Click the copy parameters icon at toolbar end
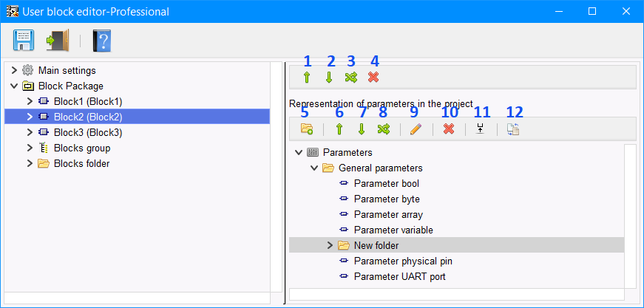This screenshot has height=308, width=644. tap(514, 129)
